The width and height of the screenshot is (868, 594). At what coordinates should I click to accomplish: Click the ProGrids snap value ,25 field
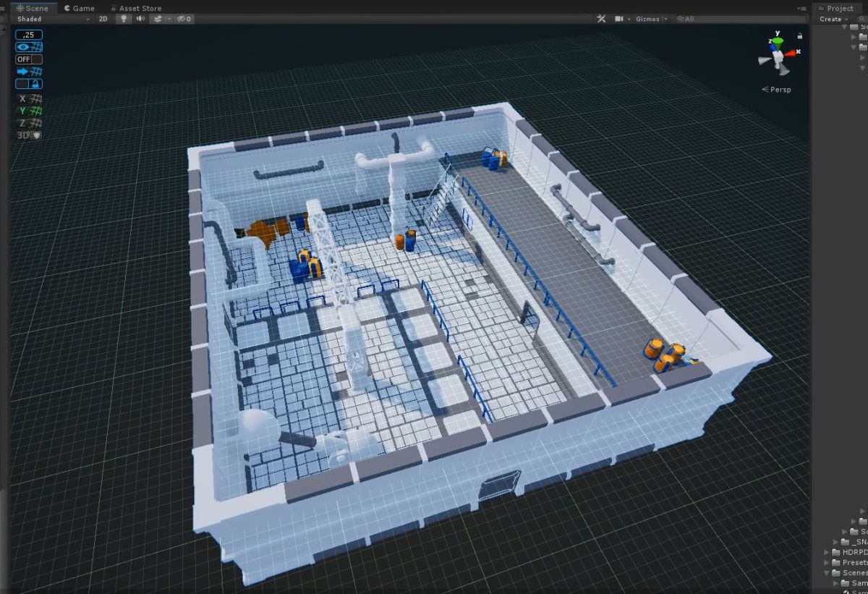pyautogui.click(x=29, y=35)
